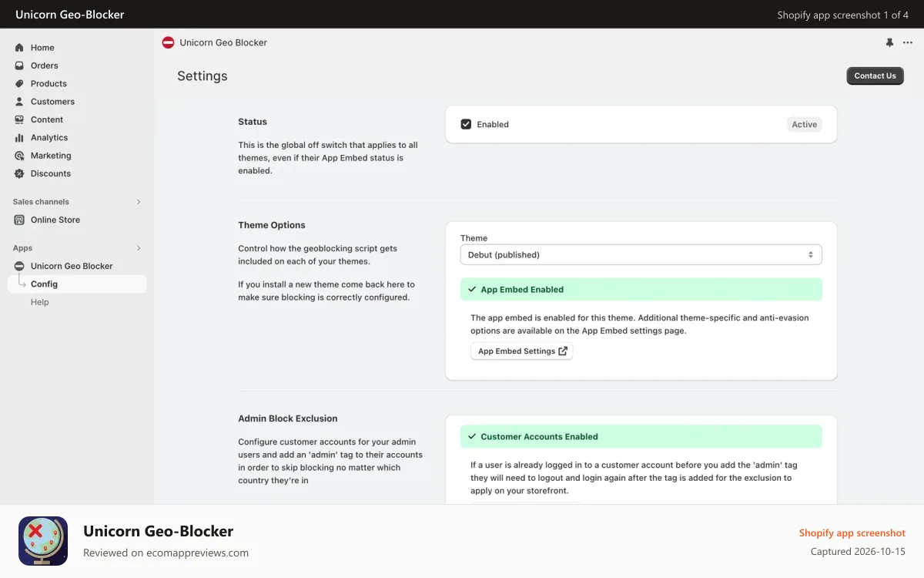The height and width of the screenshot is (578, 924).
Task: Click the Theme Options section title
Action: (272, 225)
